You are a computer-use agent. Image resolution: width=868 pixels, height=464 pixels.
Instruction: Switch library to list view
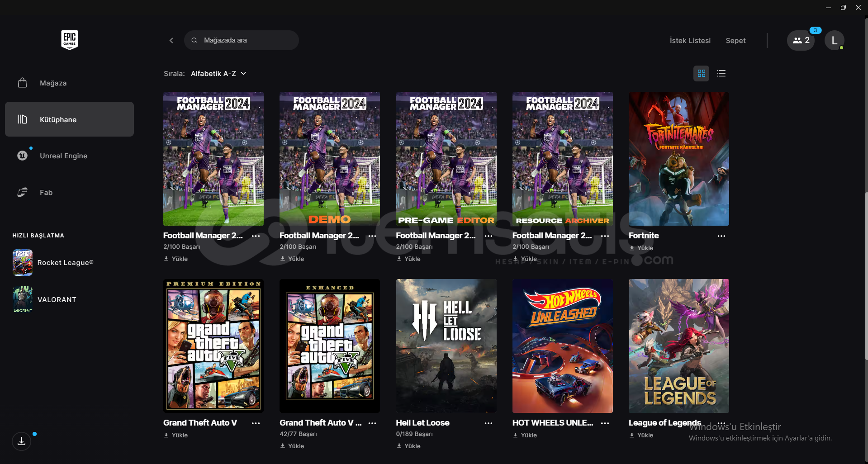[721, 73]
